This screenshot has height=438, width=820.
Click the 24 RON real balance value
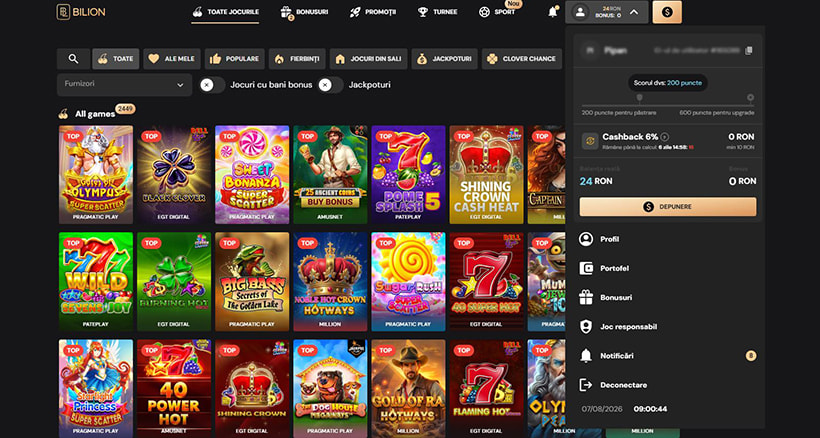(x=596, y=181)
